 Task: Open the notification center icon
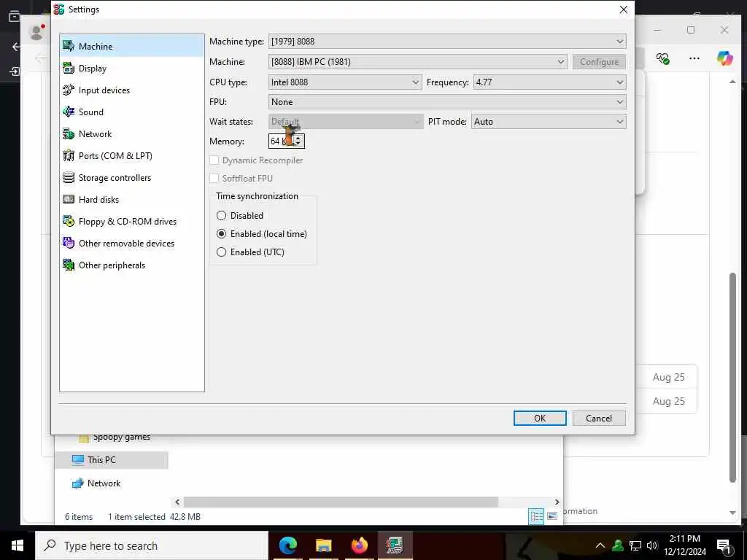(x=724, y=546)
